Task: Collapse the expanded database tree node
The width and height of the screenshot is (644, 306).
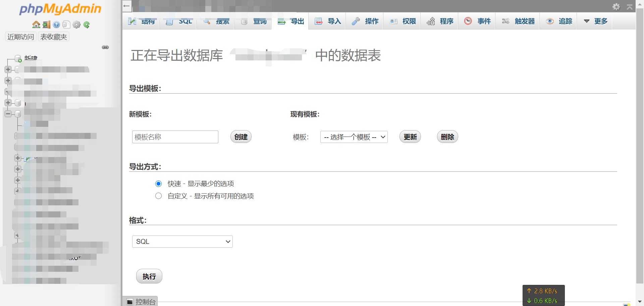Action: coord(8,114)
